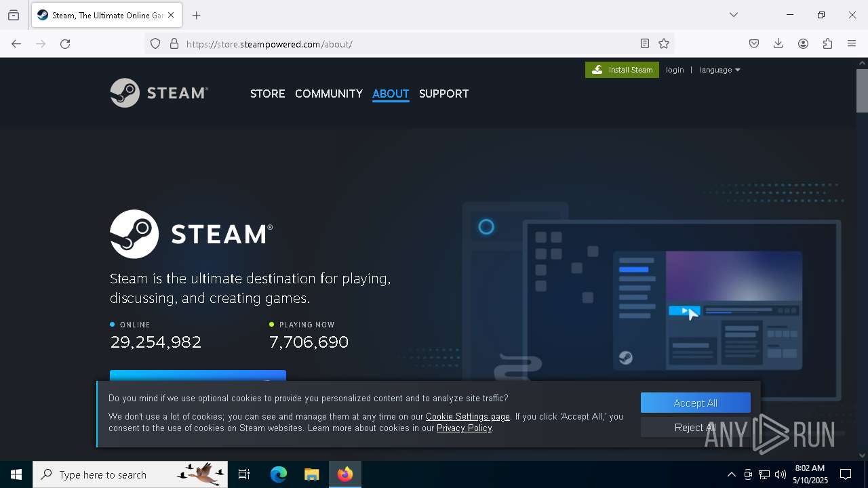Screen dimensions: 868x488
Task: Open the Steam login link
Action: (675, 70)
